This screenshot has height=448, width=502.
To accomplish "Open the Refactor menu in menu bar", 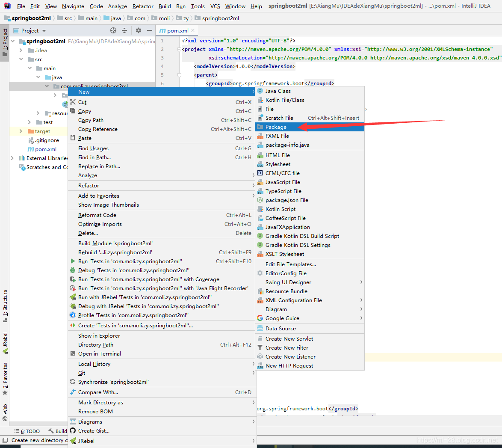I will 143,6.
